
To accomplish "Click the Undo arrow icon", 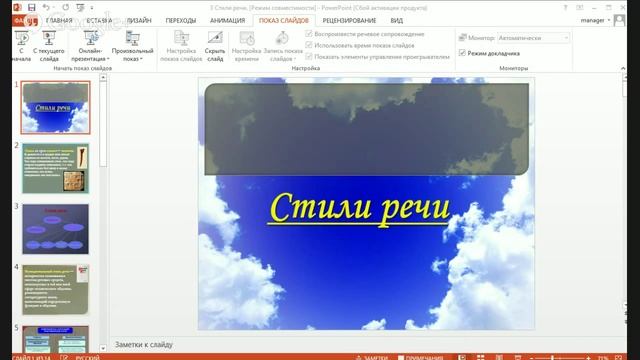I will tap(46, 7).
